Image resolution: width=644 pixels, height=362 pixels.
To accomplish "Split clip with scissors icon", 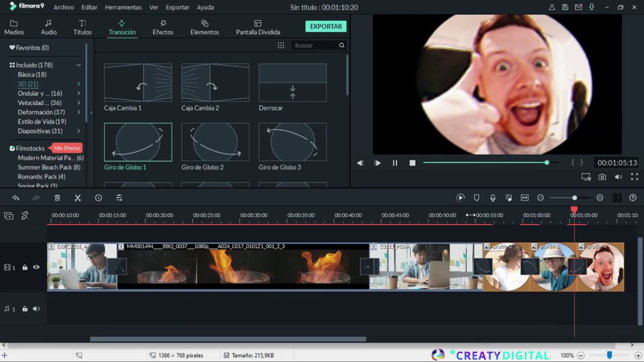I will pyautogui.click(x=78, y=198).
